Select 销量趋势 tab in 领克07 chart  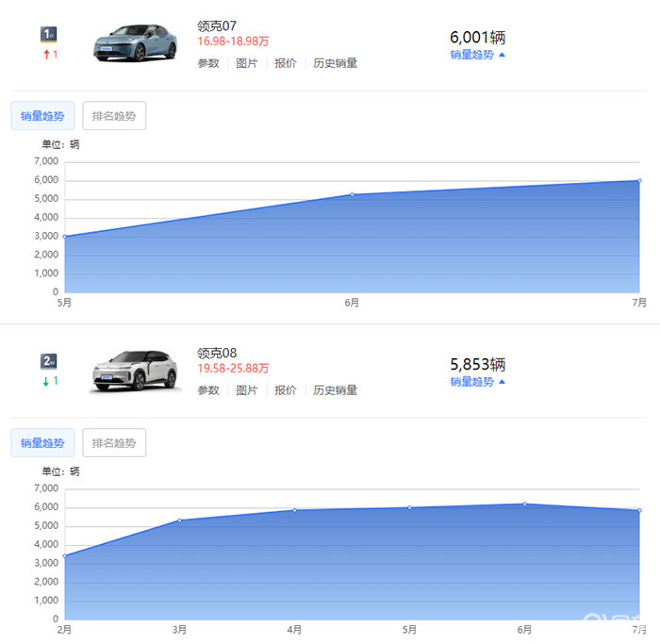point(42,115)
